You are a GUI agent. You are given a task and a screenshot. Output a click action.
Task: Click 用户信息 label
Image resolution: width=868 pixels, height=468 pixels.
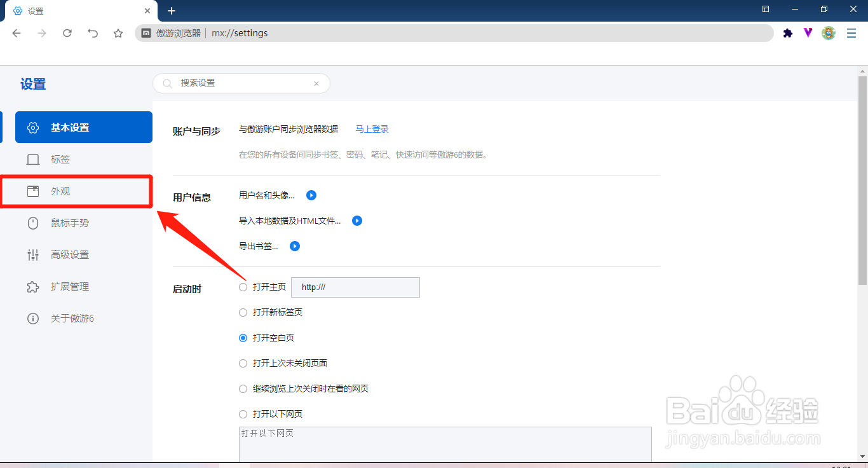[x=192, y=197]
